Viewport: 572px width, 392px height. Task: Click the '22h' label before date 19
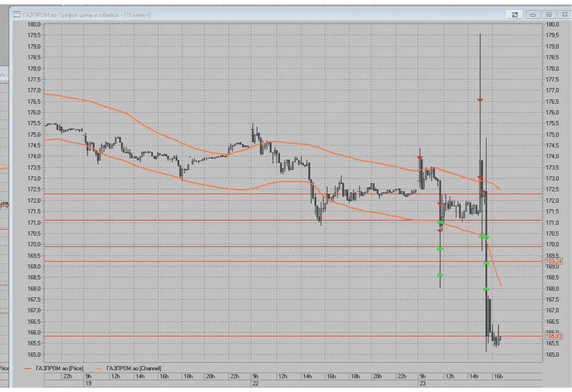coord(68,376)
